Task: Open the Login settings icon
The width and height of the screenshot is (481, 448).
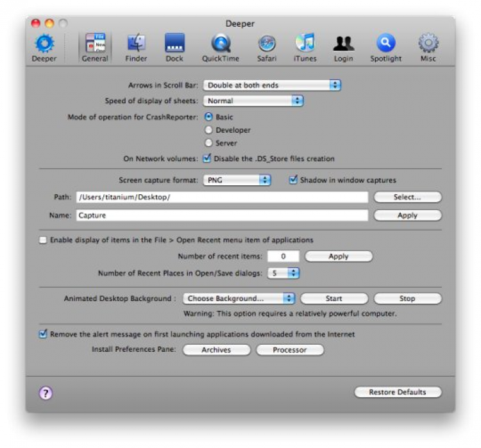Action: (344, 47)
